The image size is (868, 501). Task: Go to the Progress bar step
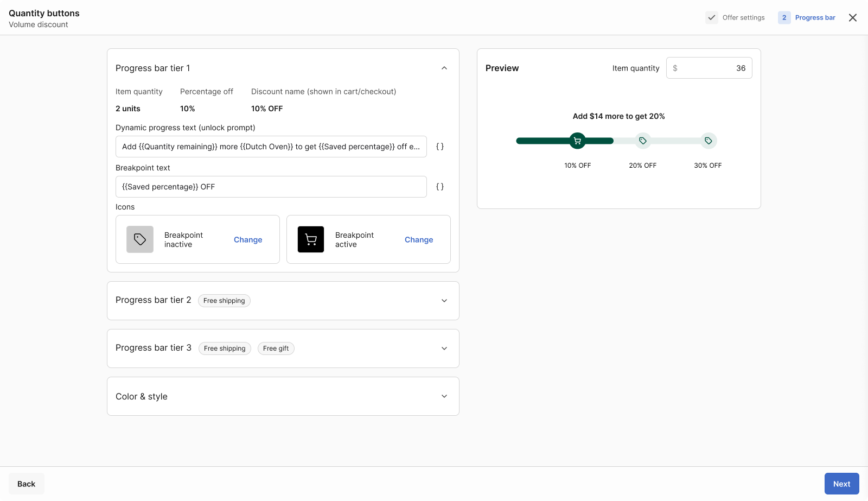click(x=815, y=17)
